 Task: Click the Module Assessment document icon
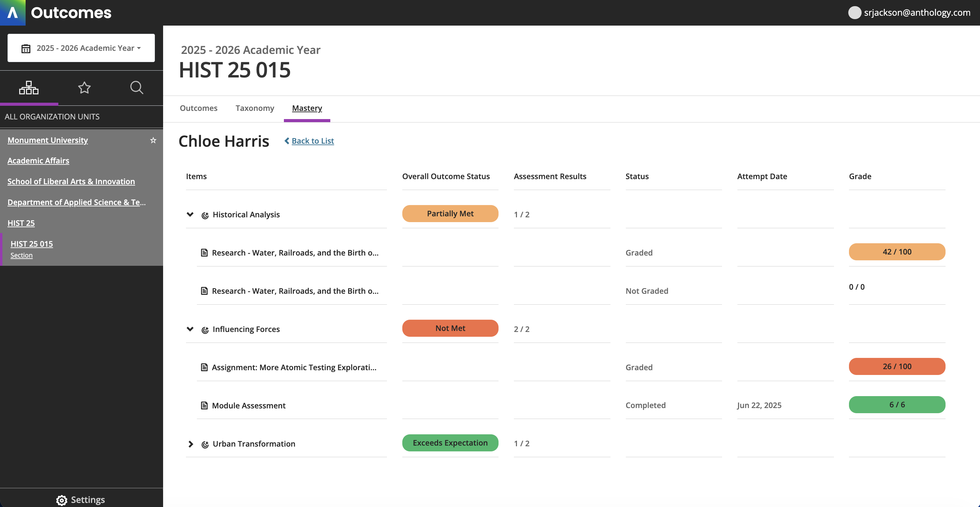[204, 405]
